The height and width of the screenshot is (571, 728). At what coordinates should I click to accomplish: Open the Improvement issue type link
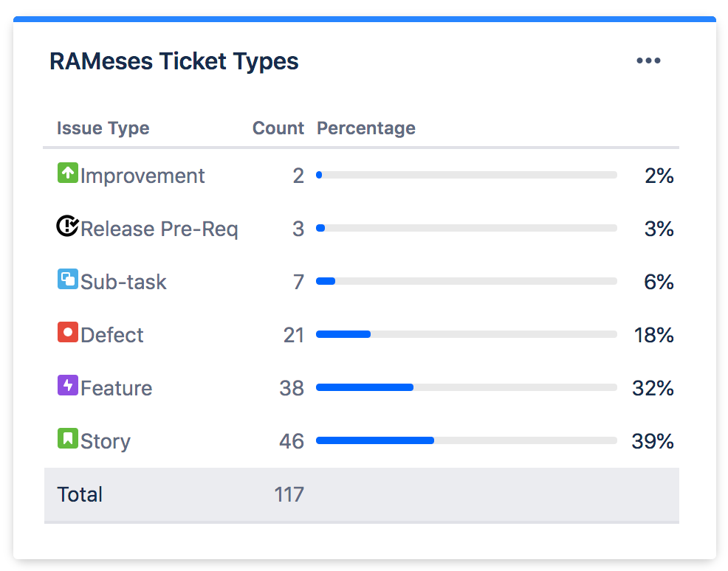[142, 176]
